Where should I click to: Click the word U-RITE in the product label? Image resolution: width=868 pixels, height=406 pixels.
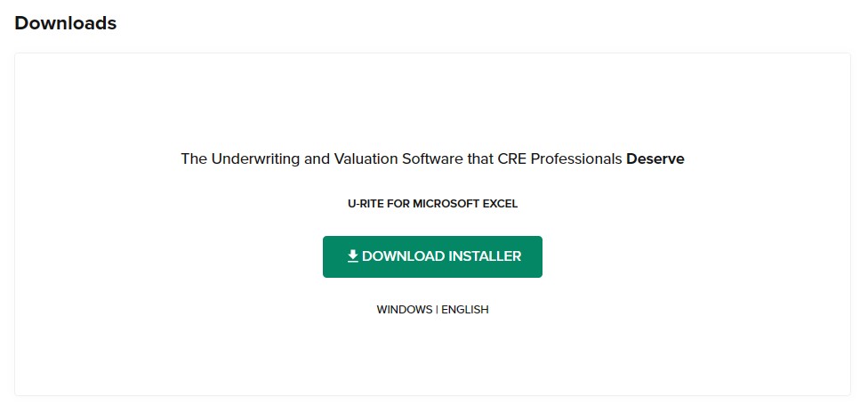click(365, 204)
